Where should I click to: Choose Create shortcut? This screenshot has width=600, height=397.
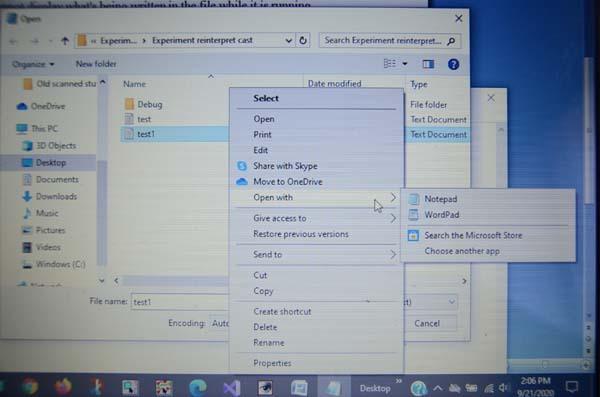pos(282,312)
